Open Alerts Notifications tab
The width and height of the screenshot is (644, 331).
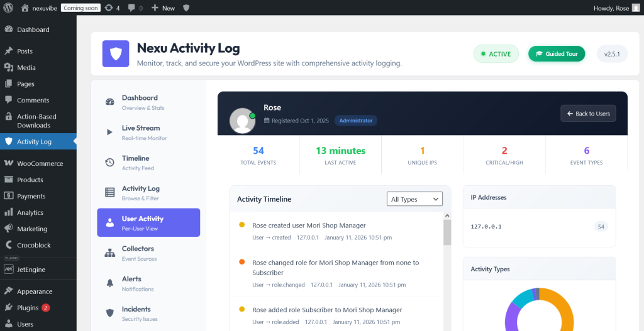[148, 283]
